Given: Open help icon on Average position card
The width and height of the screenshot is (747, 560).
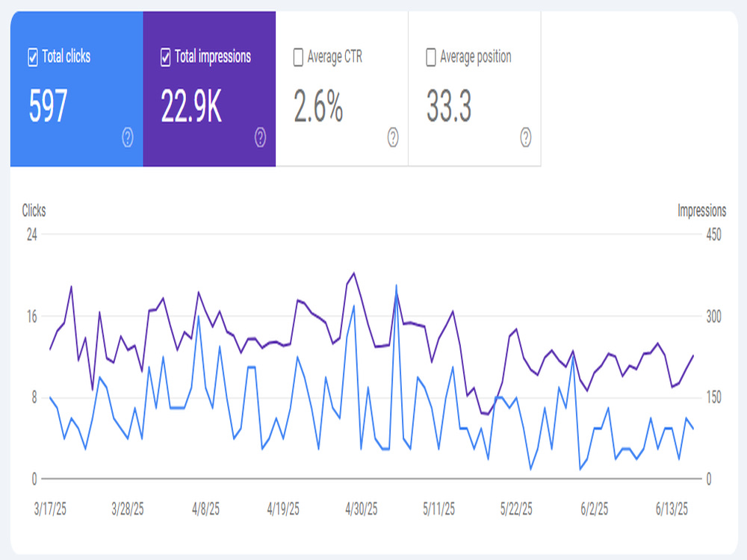Looking at the screenshot, I should pos(525,137).
